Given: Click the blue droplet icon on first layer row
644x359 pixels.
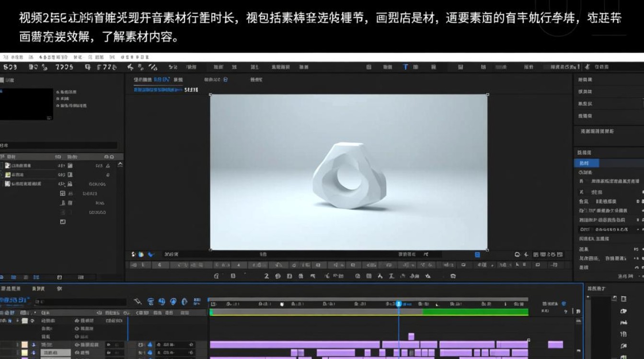Looking at the screenshot, I should (x=149, y=344).
